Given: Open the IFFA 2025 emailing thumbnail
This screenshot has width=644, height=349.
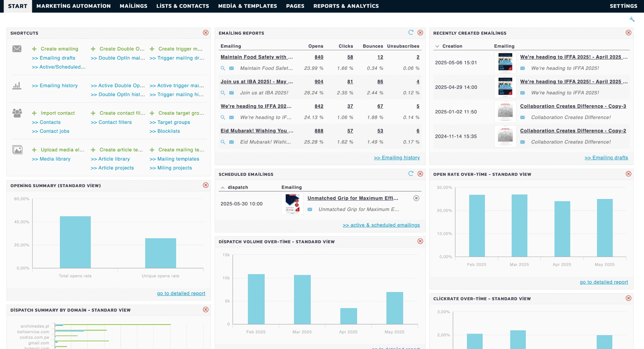Looking at the screenshot, I should tap(505, 62).
